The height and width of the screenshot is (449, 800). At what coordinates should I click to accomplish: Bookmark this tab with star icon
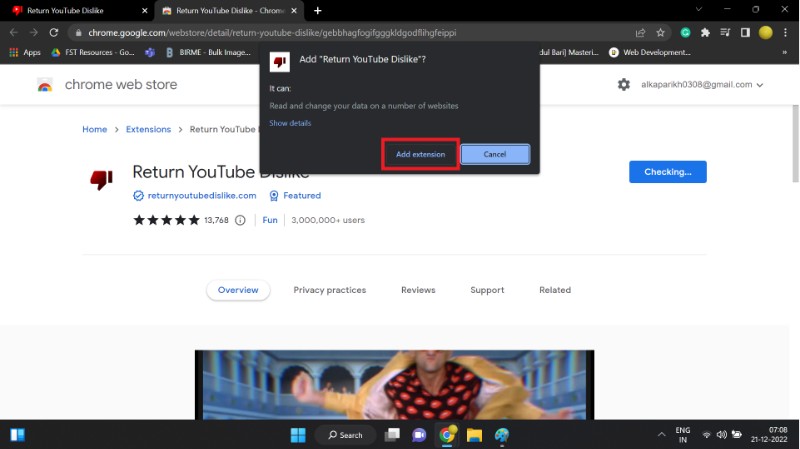point(660,33)
